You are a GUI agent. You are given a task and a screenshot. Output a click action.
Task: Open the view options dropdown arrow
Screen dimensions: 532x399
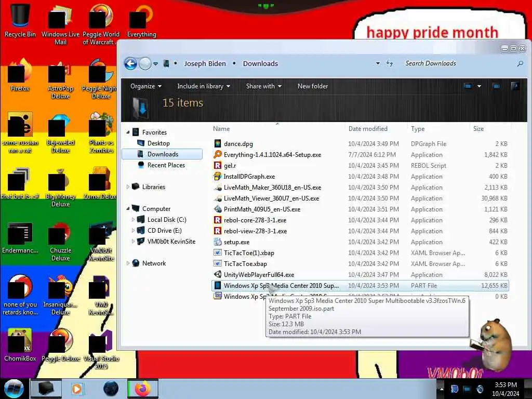click(x=479, y=86)
